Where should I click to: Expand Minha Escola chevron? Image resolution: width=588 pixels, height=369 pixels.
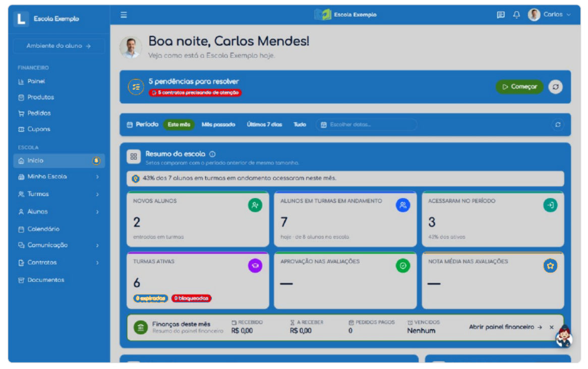pyautogui.click(x=97, y=176)
